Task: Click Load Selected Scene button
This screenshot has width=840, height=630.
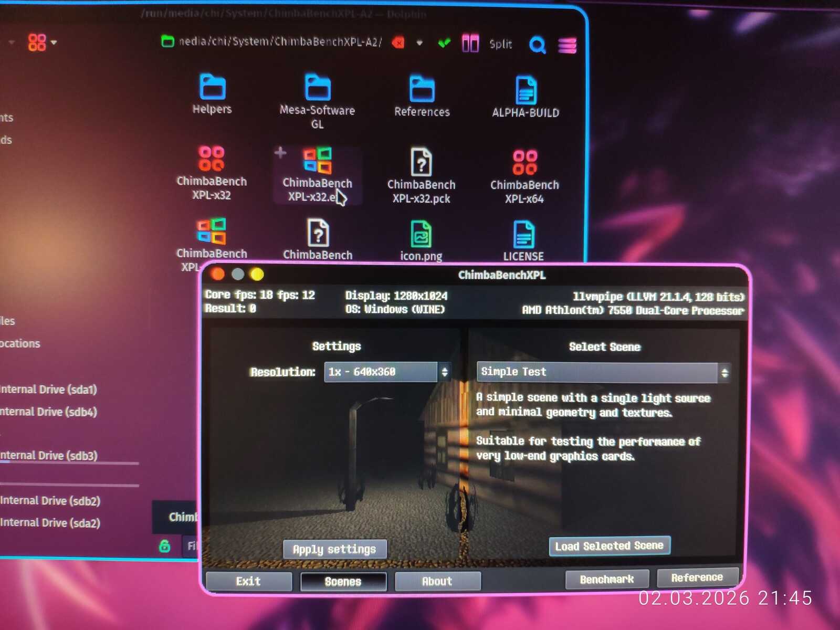Action: [x=610, y=546]
